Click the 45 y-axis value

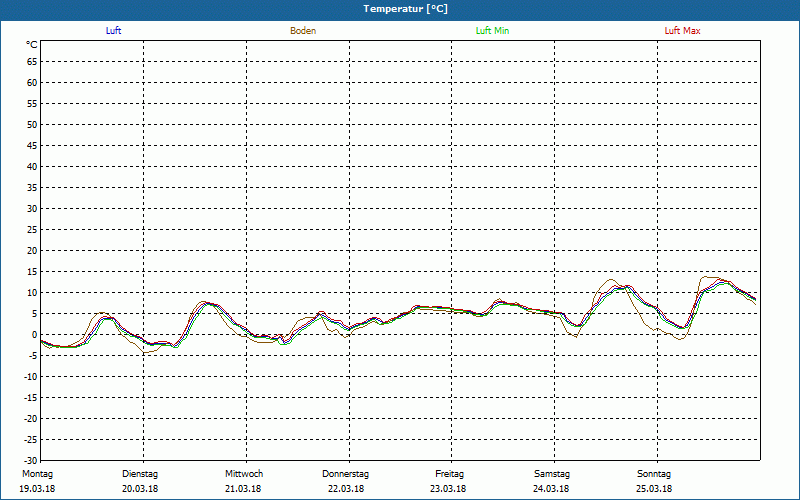point(32,145)
